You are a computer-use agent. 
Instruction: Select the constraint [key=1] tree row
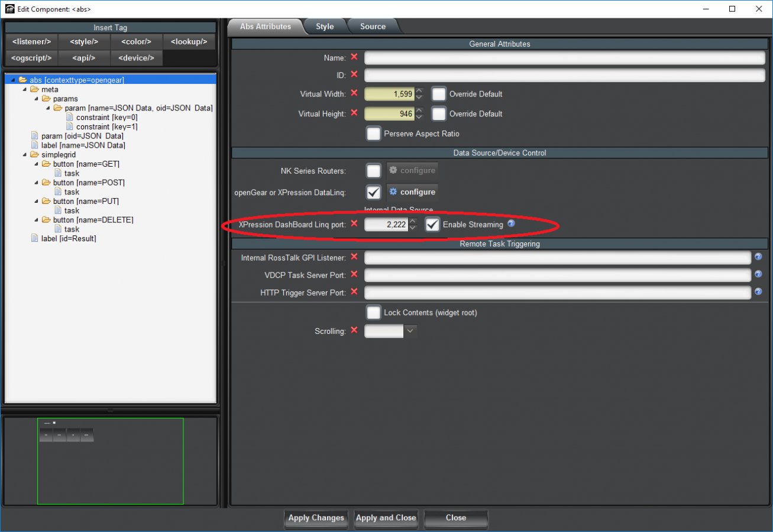point(102,126)
